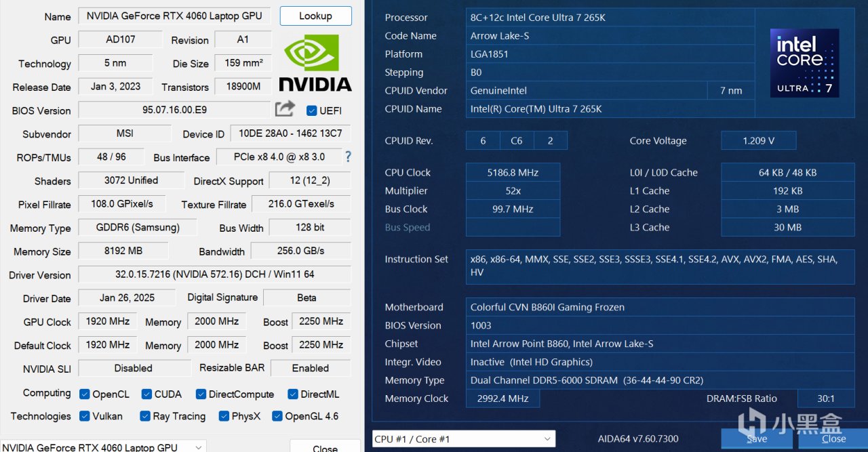Click the Resizable BAR value Enabled

point(311,368)
